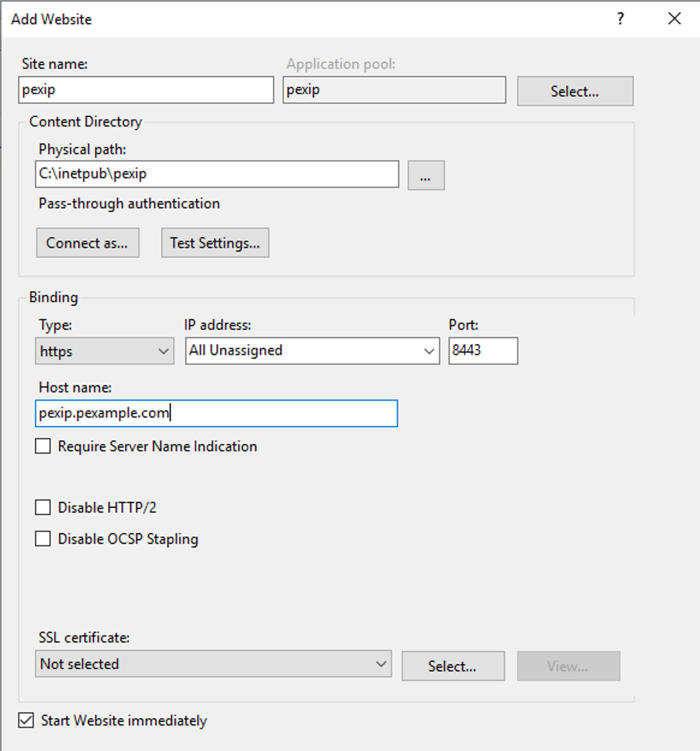Open the binding Type dropdown
700x751 pixels.
click(104, 351)
